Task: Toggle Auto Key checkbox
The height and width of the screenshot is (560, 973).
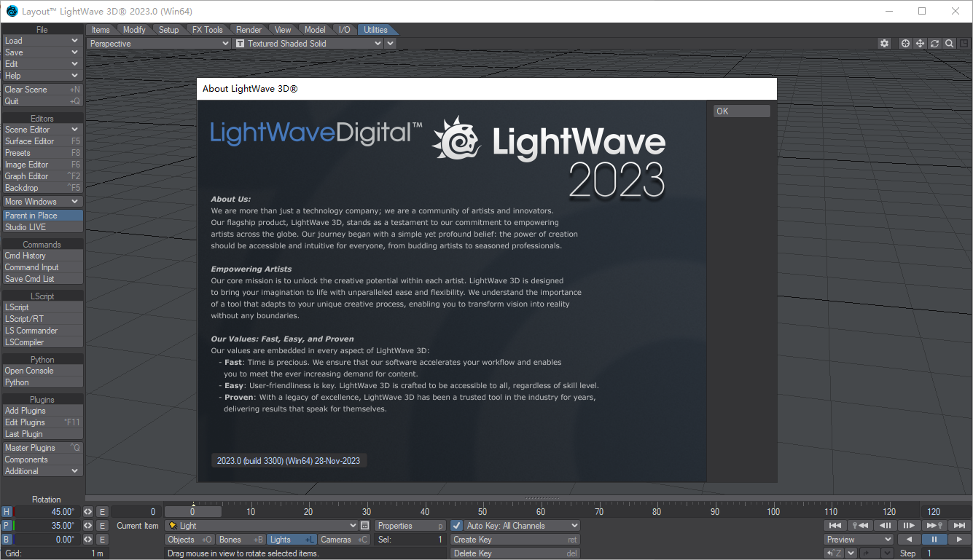Action: pyautogui.click(x=457, y=526)
